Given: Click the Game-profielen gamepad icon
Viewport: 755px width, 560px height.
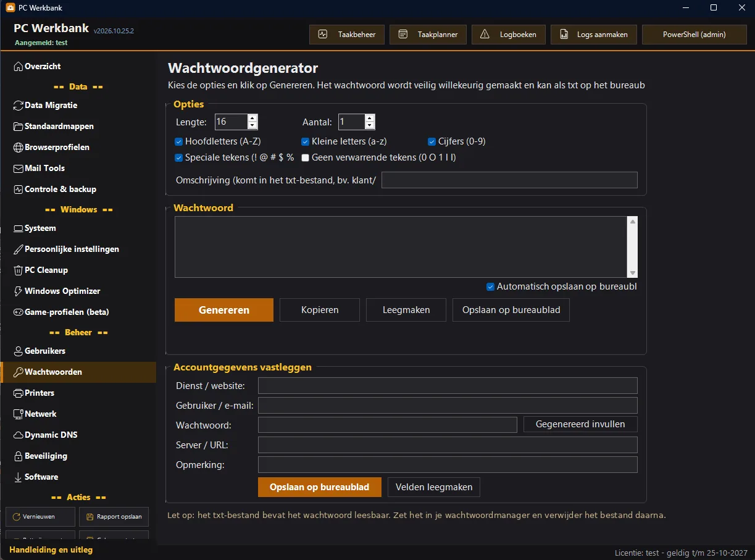Looking at the screenshot, I should (x=19, y=312).
